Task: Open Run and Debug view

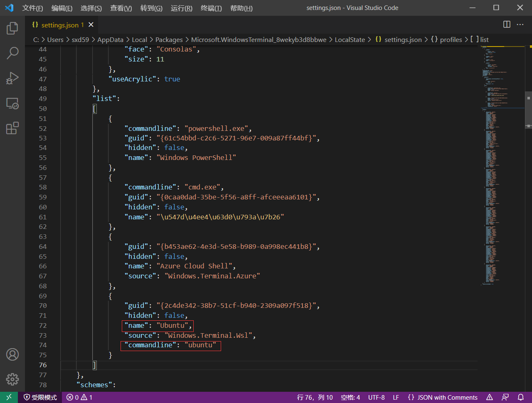Action: (12, 78)
